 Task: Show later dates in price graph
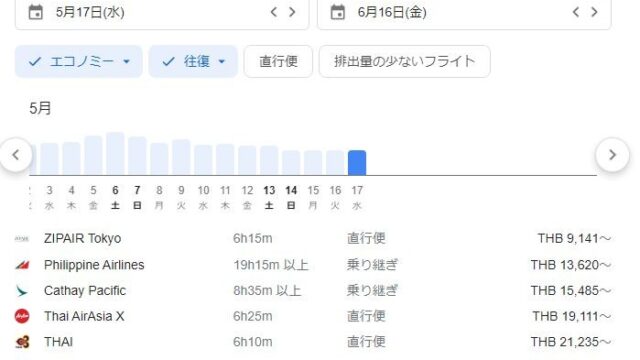[x=612, y=155]
